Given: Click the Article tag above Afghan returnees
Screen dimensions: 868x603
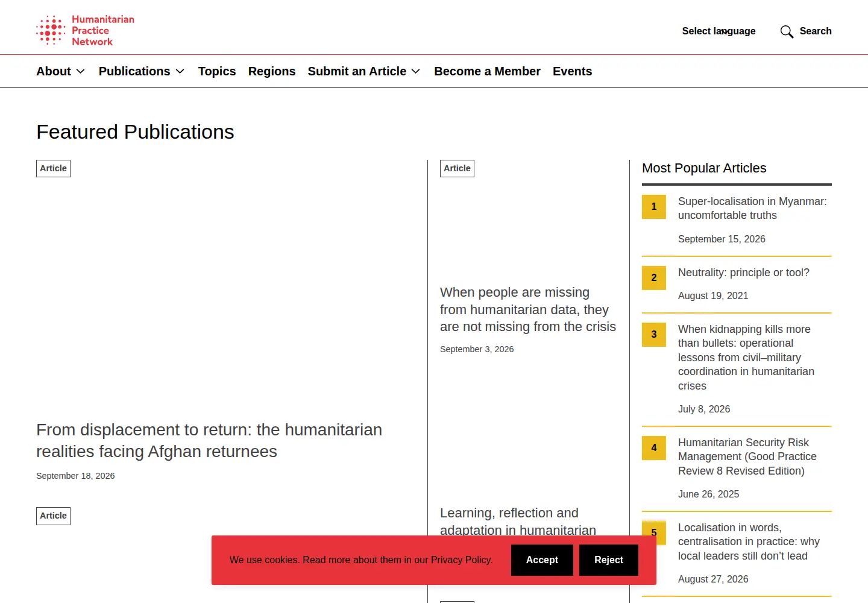Looking at the screenshot, I should click(53, 168).
